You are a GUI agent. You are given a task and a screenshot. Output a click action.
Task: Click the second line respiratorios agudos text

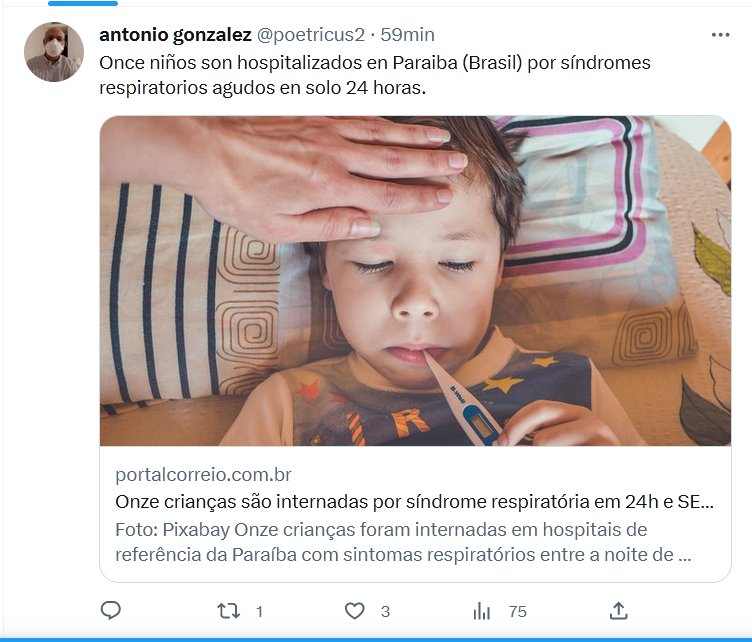[262, 88]
